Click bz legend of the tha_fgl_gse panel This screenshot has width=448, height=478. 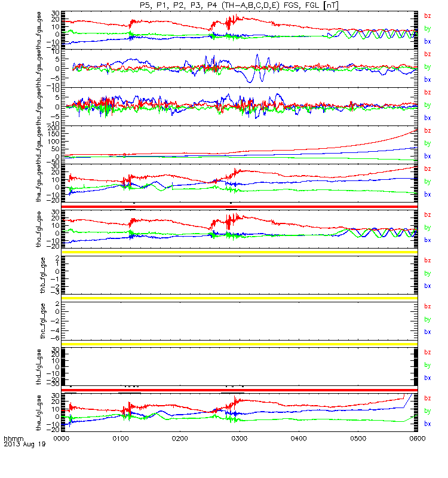[x=427, y=215]
